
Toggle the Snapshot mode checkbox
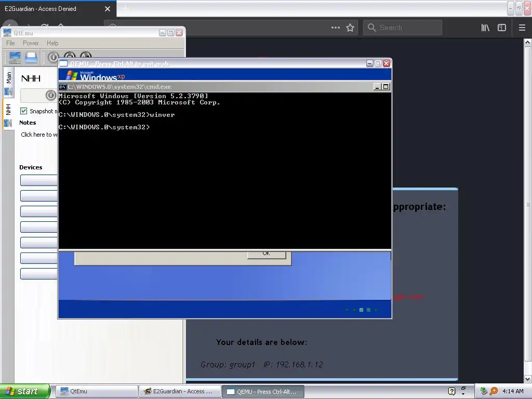pos(24,111)
